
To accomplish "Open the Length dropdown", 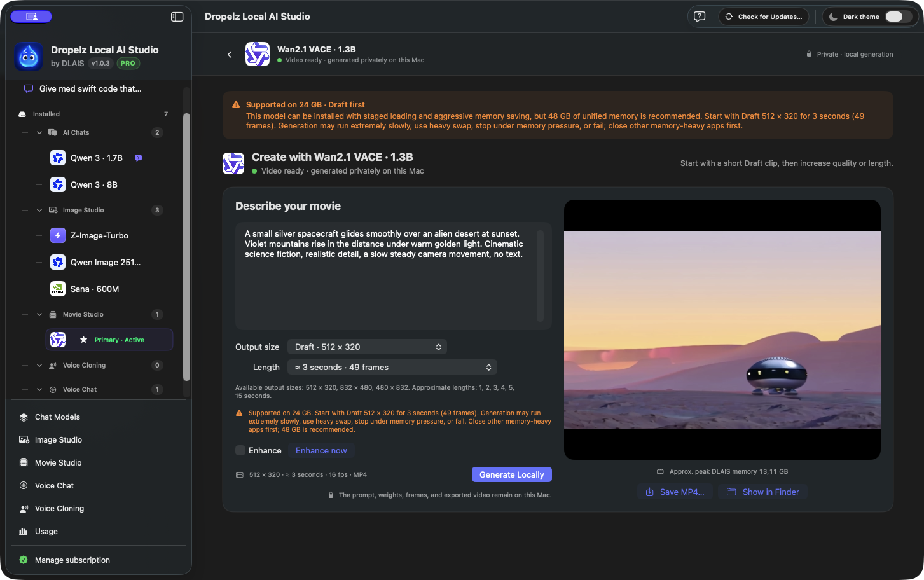I will (x=392, y=367).
